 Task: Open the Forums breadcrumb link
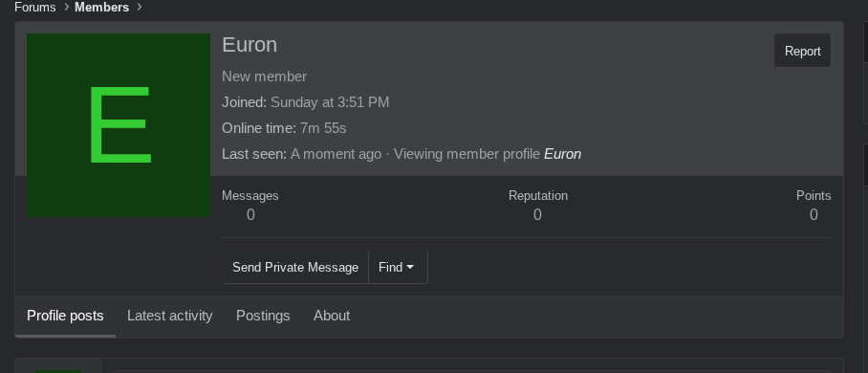click(x=34, y=8)
